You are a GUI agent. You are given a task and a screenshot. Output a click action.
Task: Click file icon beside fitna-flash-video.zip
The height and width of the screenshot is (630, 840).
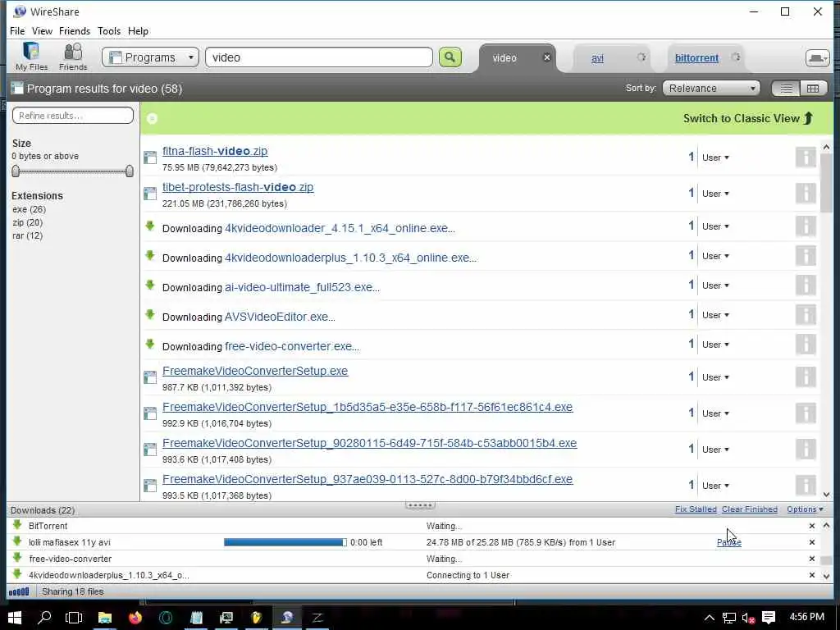pyautogui.click(x=150, y=157)
